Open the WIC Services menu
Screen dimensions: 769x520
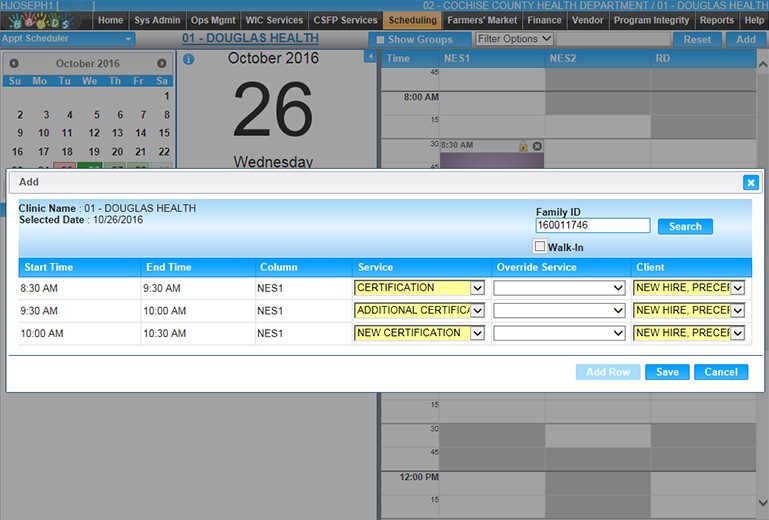[274, 20]
